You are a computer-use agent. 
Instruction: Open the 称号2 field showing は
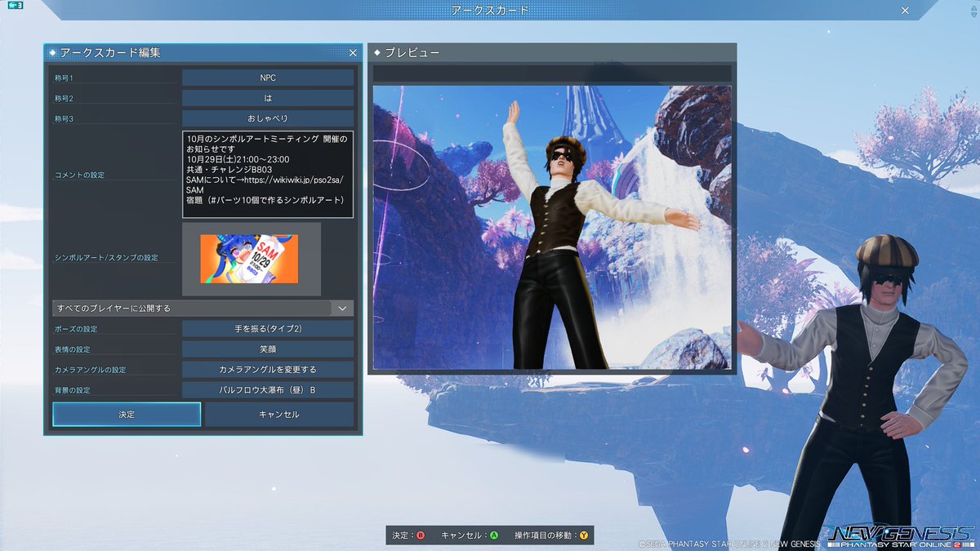pos(268,98)
